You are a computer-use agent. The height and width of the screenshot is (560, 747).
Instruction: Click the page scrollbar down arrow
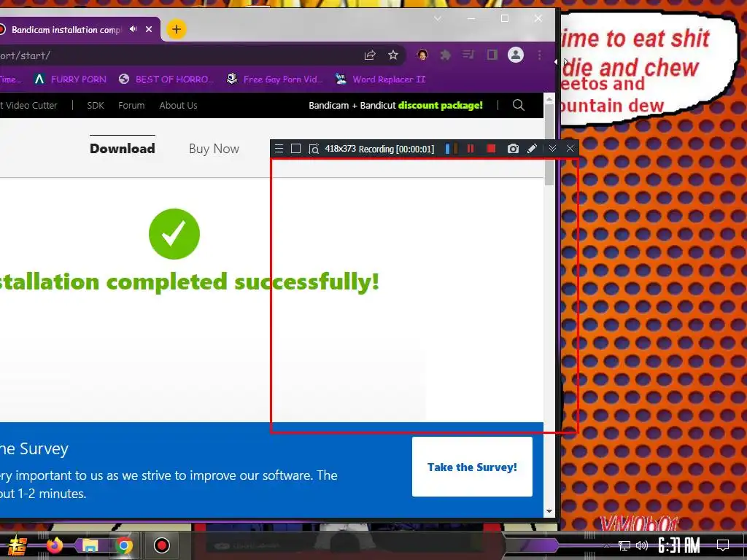(549, 511)
